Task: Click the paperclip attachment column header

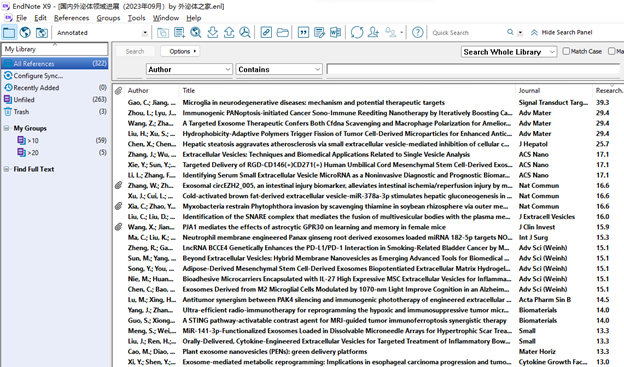Action: tap(119, 91)
